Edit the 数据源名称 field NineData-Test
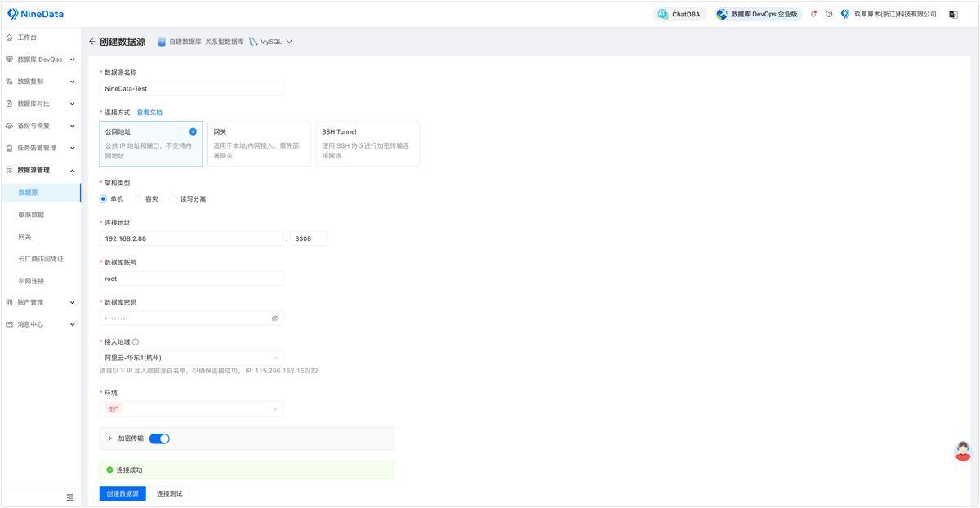The width and height of the screenshot is (980, 508). pyautogui.click(x=191, y=88)
